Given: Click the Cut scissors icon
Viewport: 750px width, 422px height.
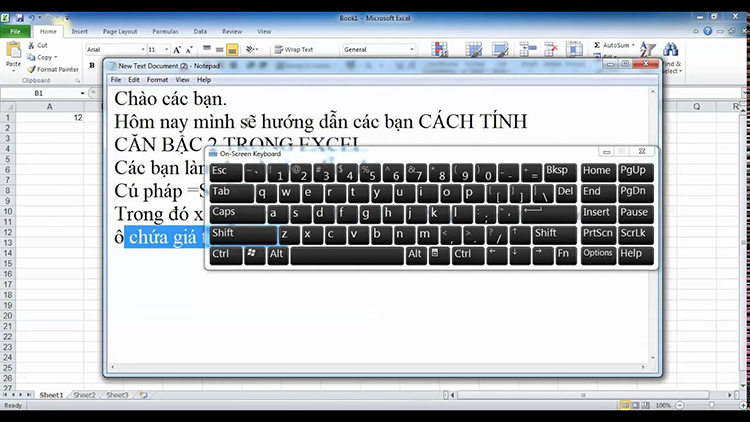Looking at the screenshot, I should point(31,45).
